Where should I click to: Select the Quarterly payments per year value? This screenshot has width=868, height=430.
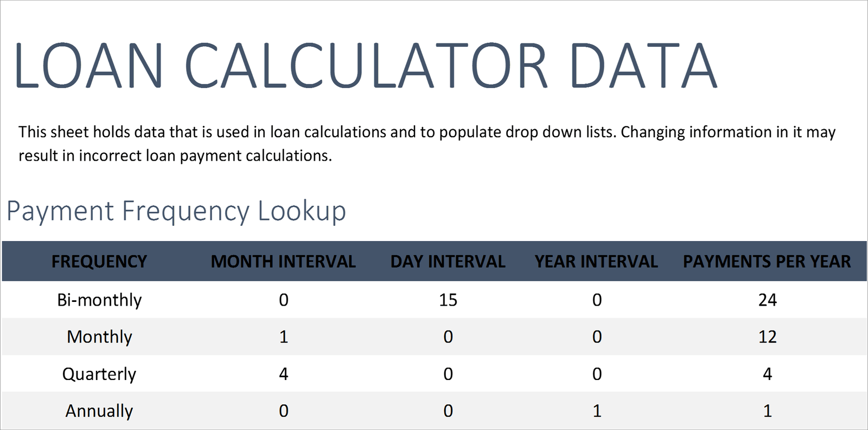(x=767, y=374)
